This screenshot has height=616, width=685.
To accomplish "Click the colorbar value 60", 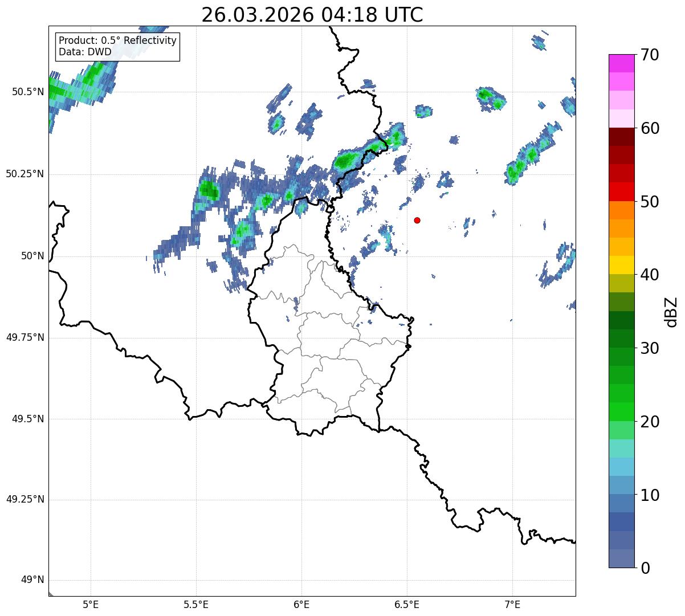I will tap(650, 128).
